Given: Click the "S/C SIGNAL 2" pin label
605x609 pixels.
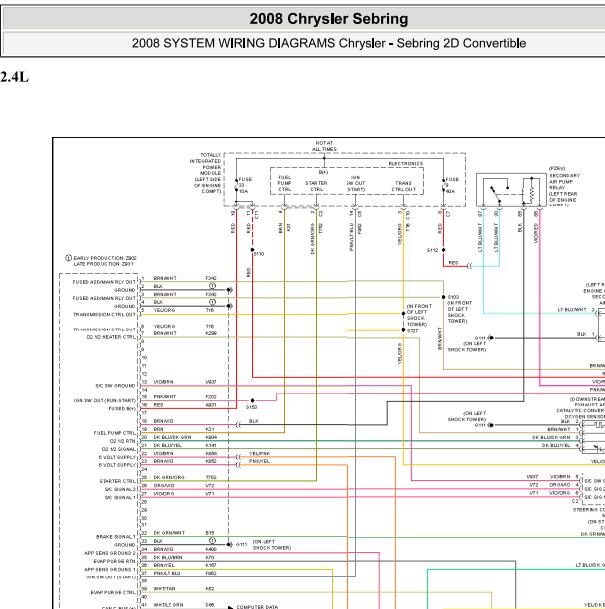Looking at the screenshot, I should tap(120, 489).
